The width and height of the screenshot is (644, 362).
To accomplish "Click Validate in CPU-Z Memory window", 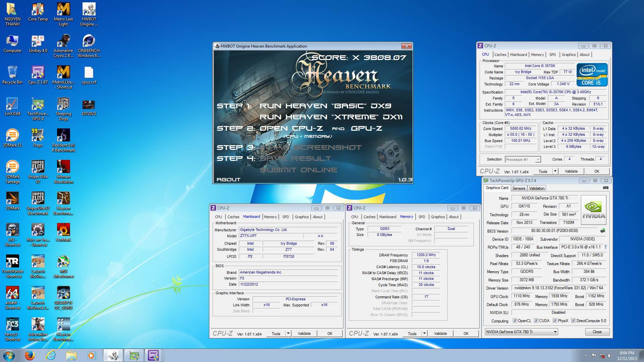I will [440, 333].
